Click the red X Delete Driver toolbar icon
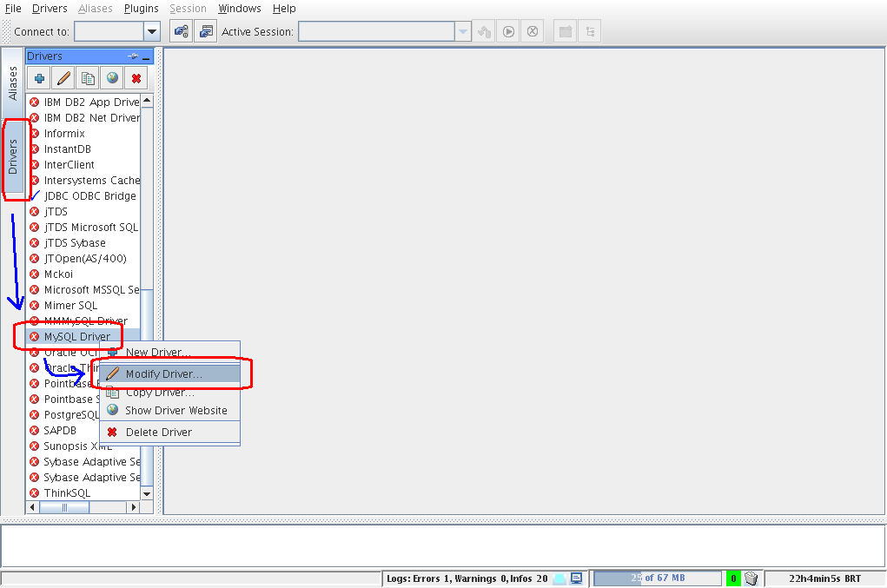The height and width of the screenshot is (588, 887). (x=136, y=78)
